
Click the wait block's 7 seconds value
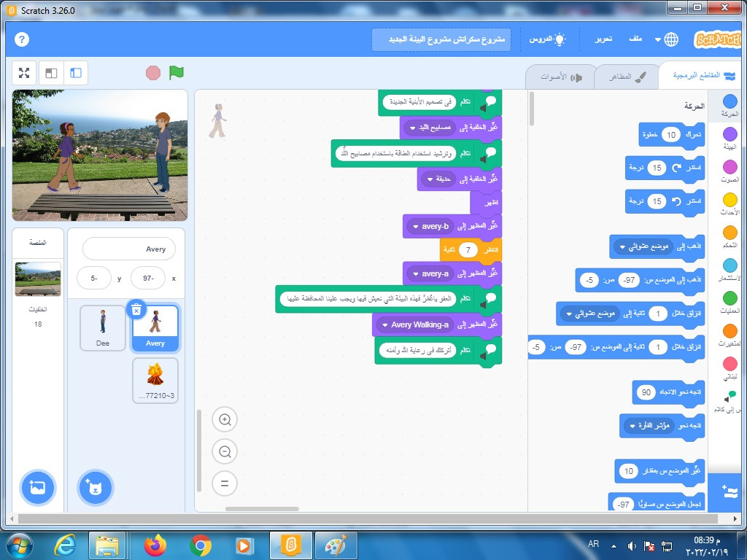click(x=468, y=250)
